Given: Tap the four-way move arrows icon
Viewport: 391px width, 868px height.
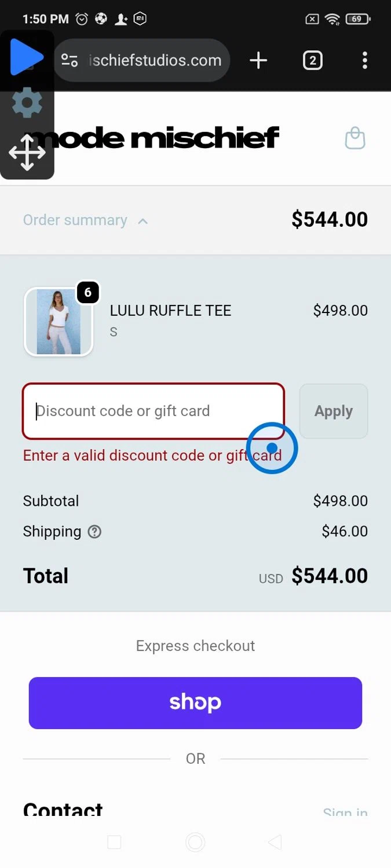Looking at the screenshot, I should (x=27, y=153).
